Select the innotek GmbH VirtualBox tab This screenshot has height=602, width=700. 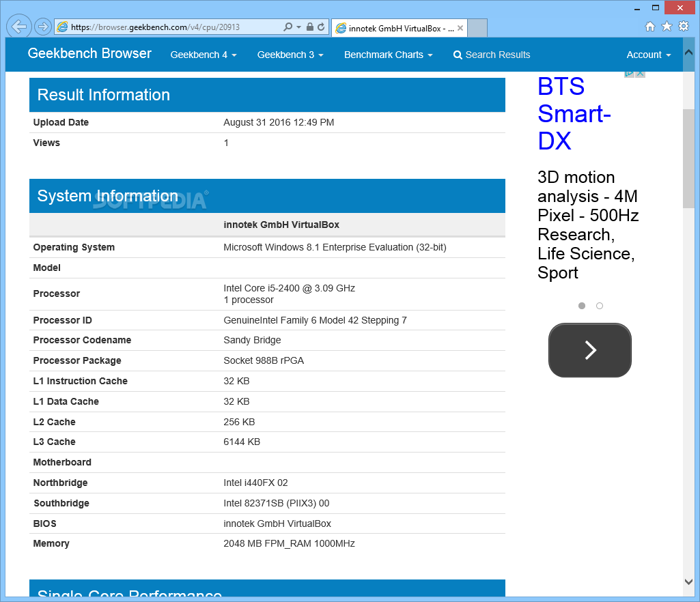[400, 28]
